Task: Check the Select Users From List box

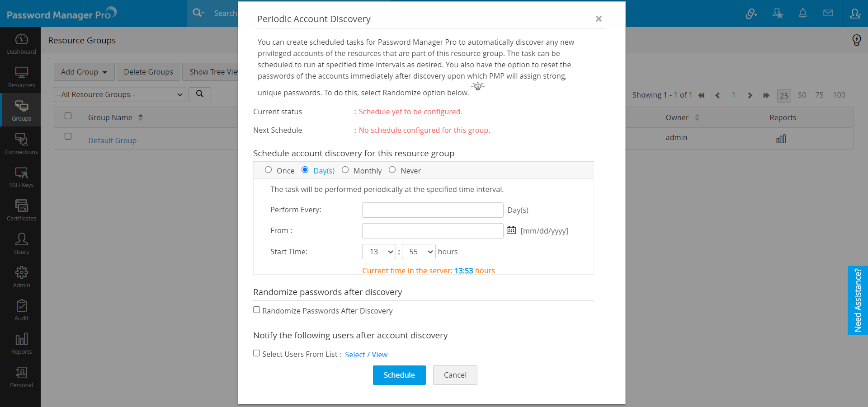Action: tap(257, 353)
